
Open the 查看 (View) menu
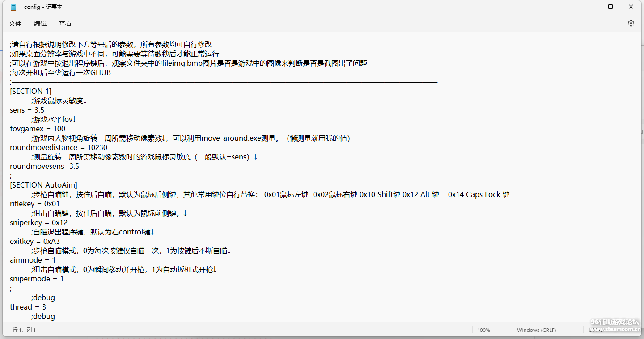point(65,24)
